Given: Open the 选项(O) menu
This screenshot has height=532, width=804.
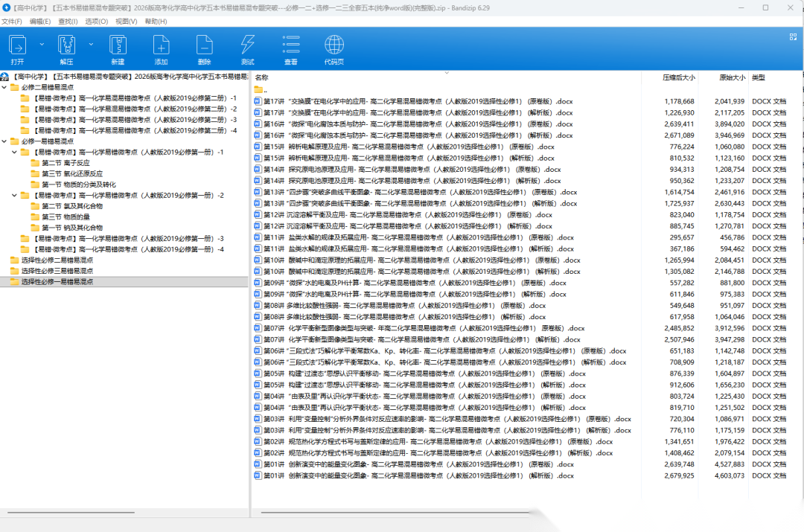Looking at the screenshot, I should click(x=96, y=22).
